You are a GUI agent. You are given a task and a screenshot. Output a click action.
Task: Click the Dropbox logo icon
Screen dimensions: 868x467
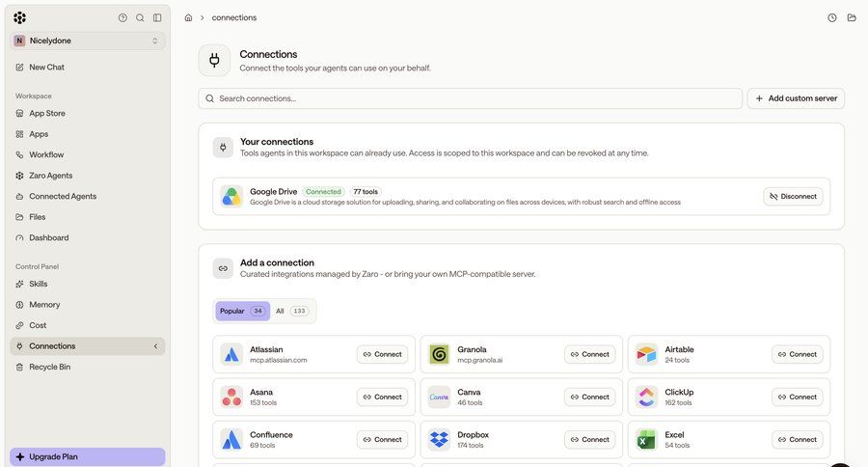point(439,439)
